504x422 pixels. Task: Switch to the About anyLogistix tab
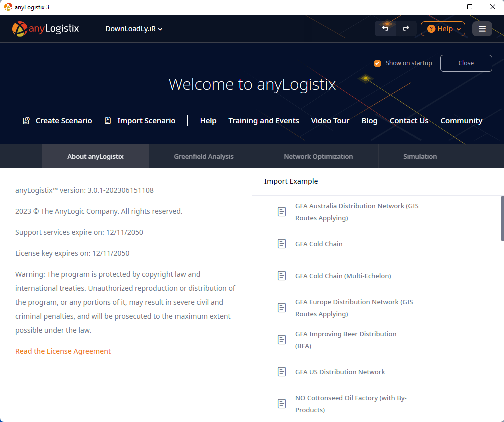click(x=96, y=156)
